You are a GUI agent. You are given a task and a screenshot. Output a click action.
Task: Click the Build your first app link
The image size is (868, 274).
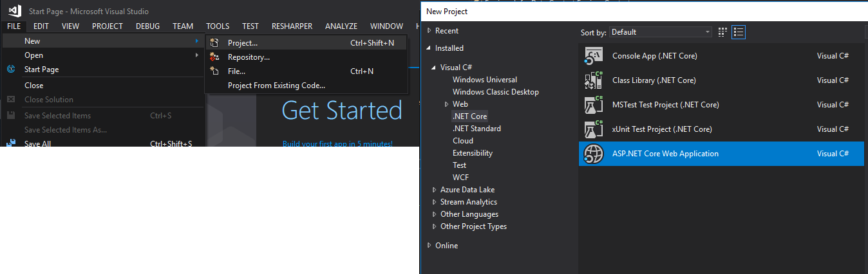coord(337,143)
